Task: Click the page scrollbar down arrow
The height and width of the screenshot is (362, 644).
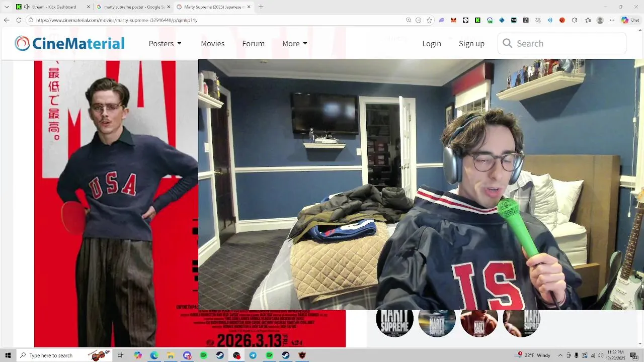Action: (x=640, y=344)
